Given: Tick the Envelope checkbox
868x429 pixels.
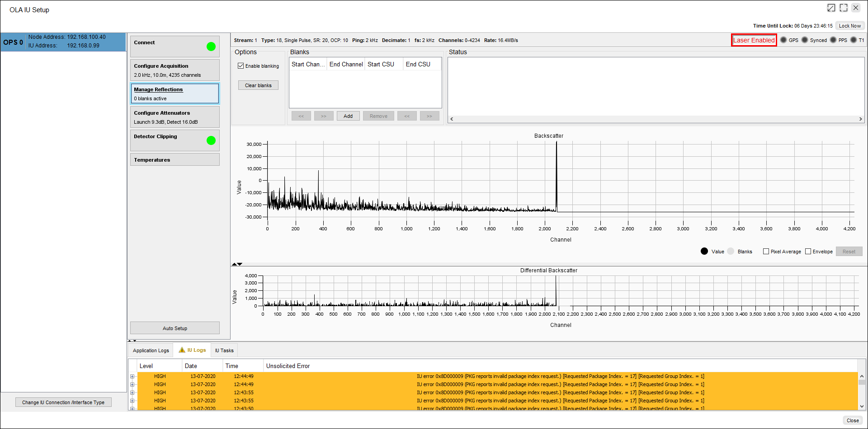Looking at the screenshot, I should [808, 252].
